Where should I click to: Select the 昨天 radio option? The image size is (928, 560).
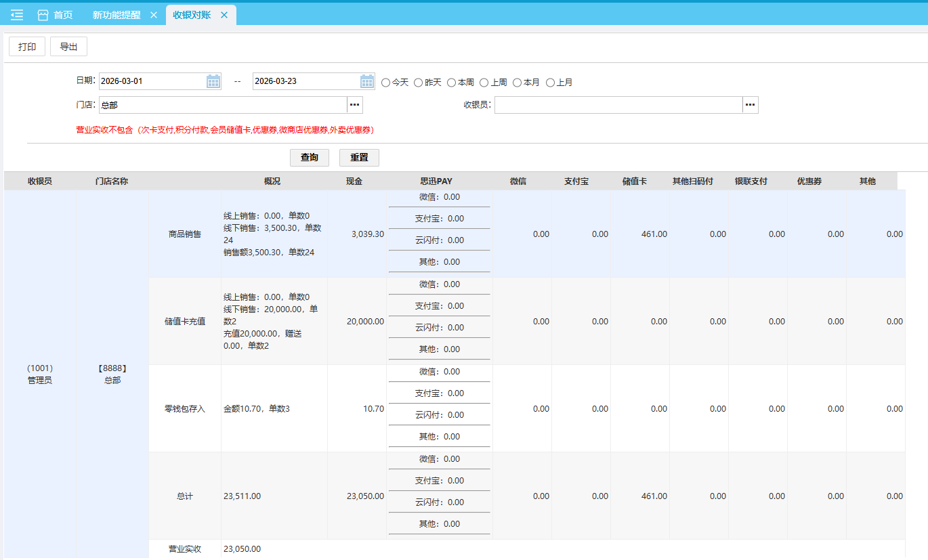419,83
